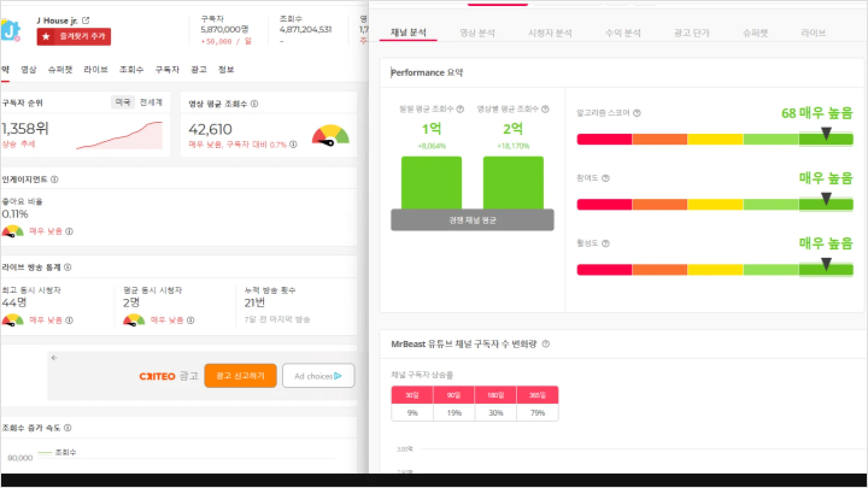Click help icon beside 영상별 평균 조회수
This screenshot has height=488, width=868.
pyautogui.click(x=545, y=109)
